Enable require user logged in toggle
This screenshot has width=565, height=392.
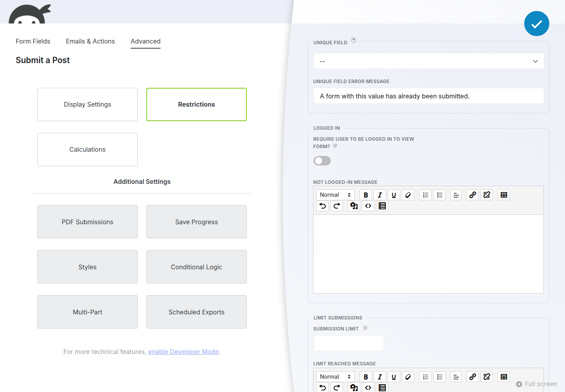pos(322,161)
